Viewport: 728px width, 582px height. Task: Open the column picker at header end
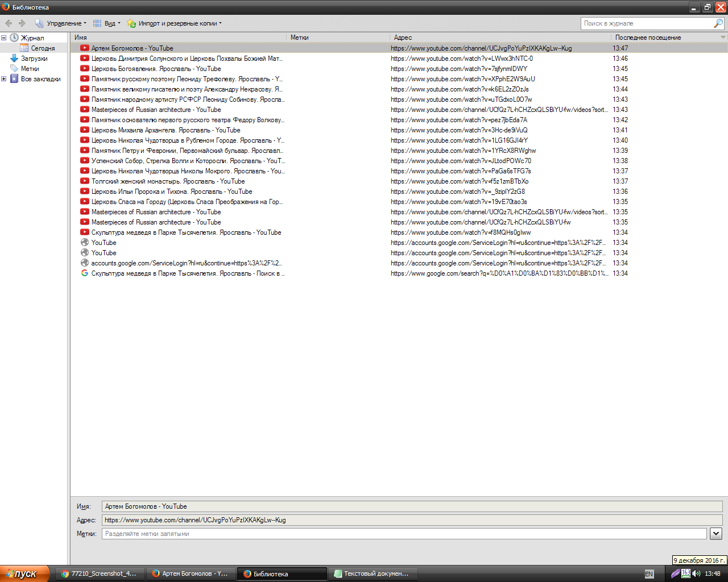723,38
